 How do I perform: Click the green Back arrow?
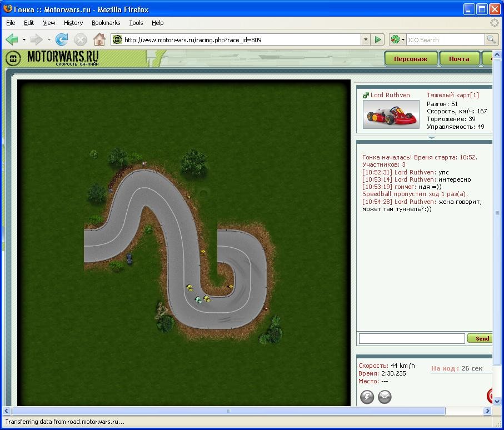pos(12,39)
